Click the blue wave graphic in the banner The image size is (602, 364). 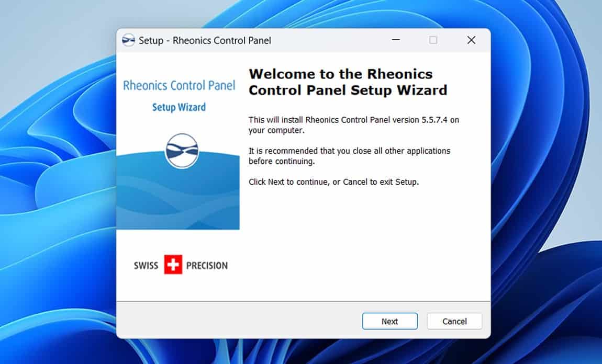pos(178,204)
